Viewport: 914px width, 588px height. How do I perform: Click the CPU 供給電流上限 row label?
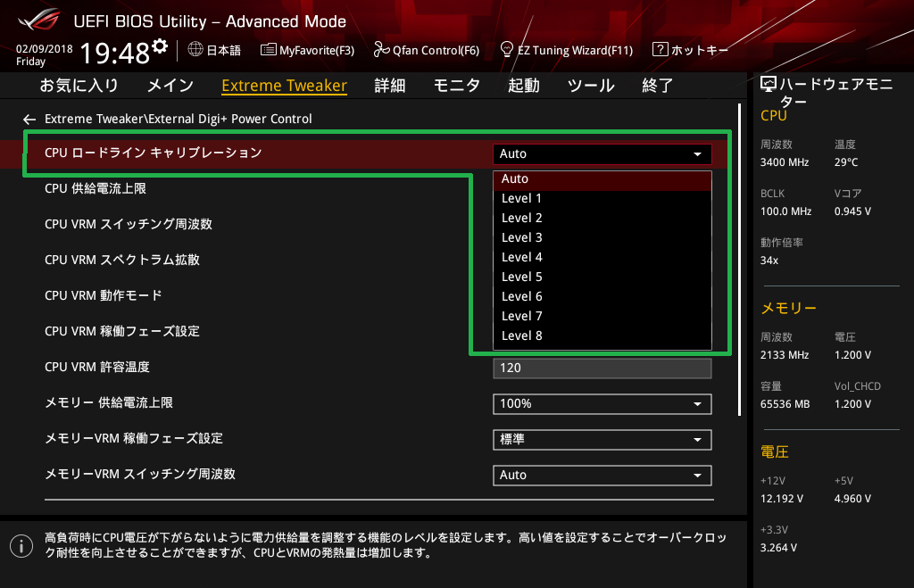pyautogui.click(x=96, y=189)
